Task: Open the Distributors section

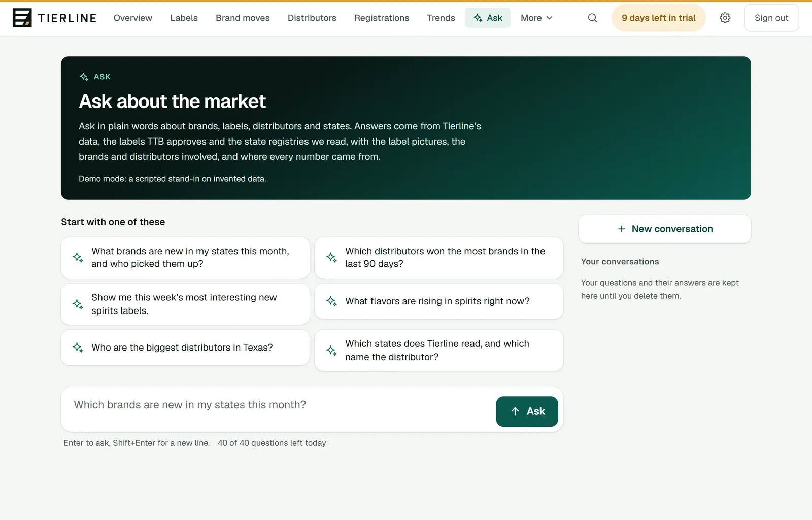Action: tap(312, 18)
